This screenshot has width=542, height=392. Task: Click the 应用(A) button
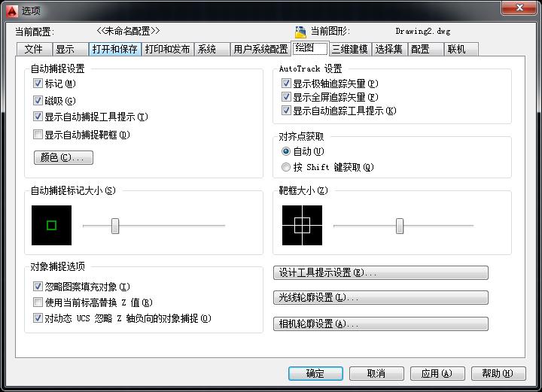pyautogui.click(x=437, y=373)
